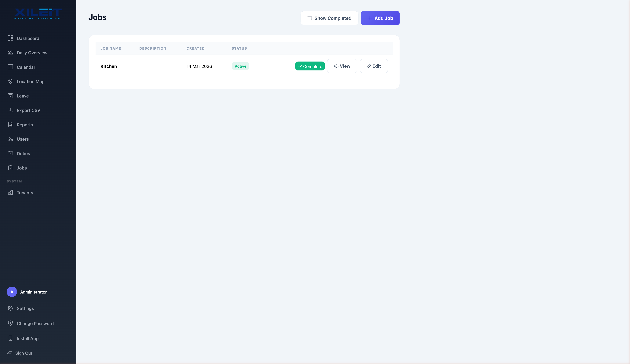Mark the Kitchen job as Complete

pyautogui.click(x=310, y=66)
